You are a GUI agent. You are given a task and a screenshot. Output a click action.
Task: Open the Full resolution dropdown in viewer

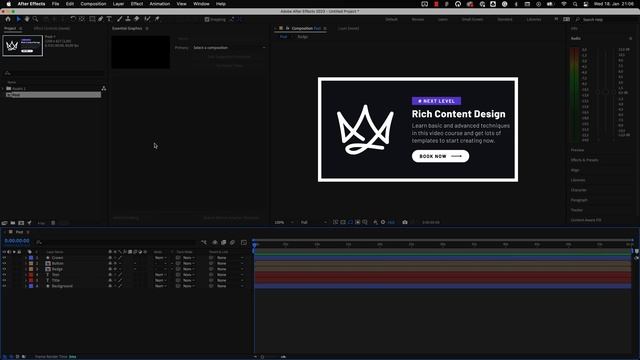pos(313,222)
